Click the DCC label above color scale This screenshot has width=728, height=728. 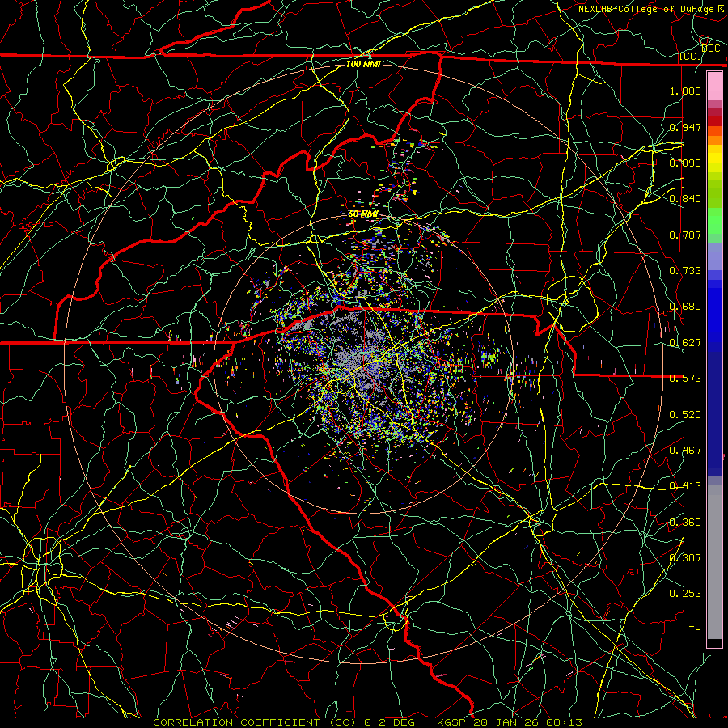711,49
